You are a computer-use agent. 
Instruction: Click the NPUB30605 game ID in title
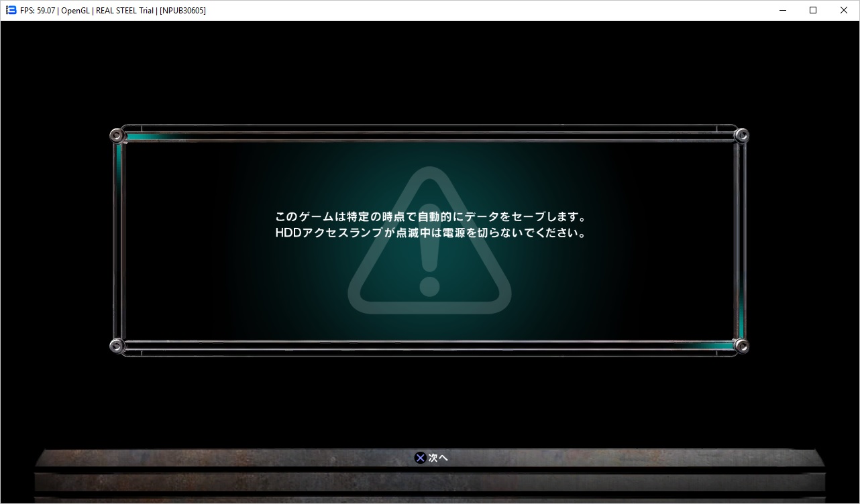(183, 11)
